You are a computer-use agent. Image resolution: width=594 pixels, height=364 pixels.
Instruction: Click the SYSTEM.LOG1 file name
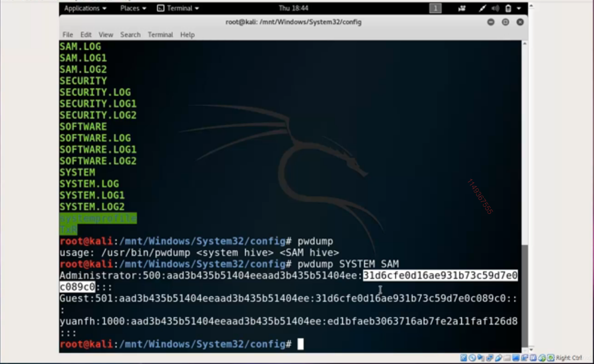92,195
